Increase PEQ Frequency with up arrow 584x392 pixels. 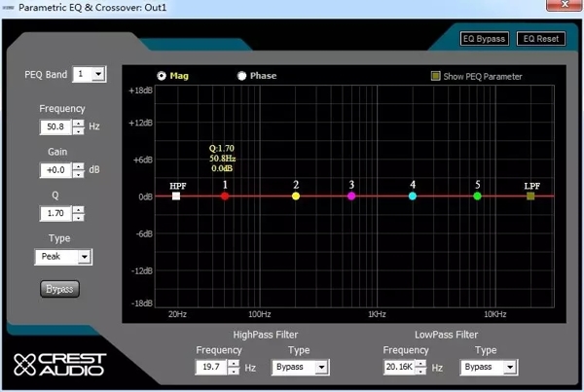tap(78, 124)
